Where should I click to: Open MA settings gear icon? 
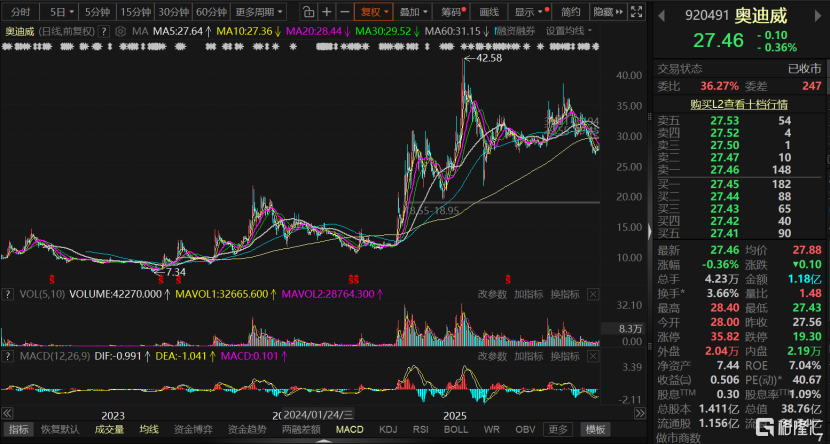120,31
